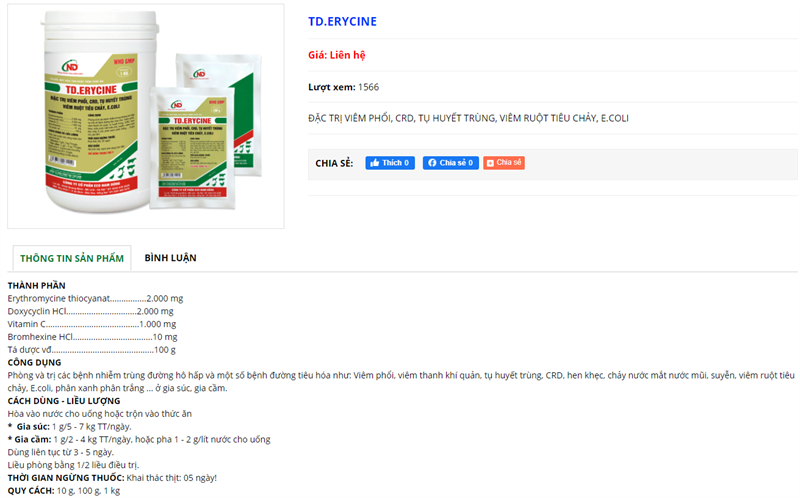
Task: Click the ND logo on the jar label
Action: 70,66
